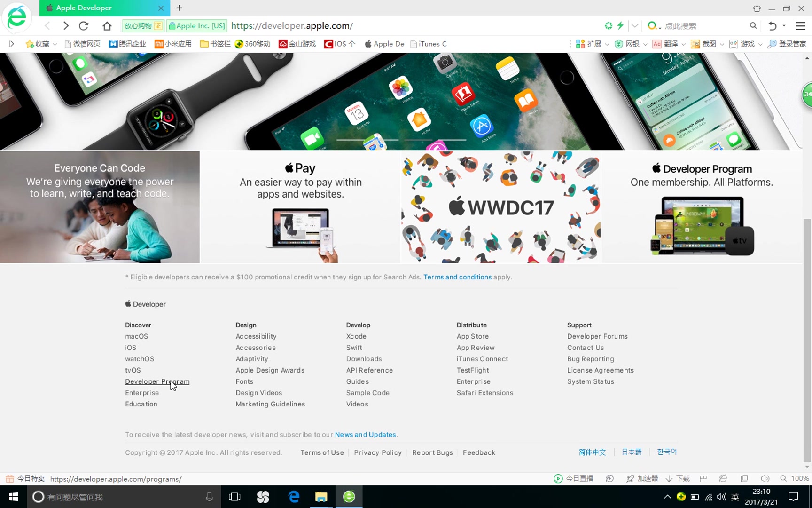
Task: Click the 今日直播 play icon
Action: tap(558, 478)
